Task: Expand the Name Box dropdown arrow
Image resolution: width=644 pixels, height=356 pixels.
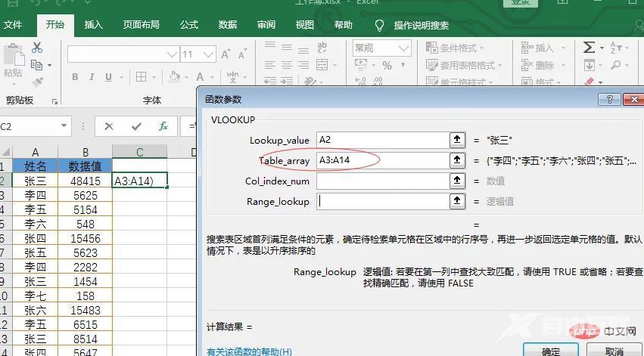Action: coord(63,126)
